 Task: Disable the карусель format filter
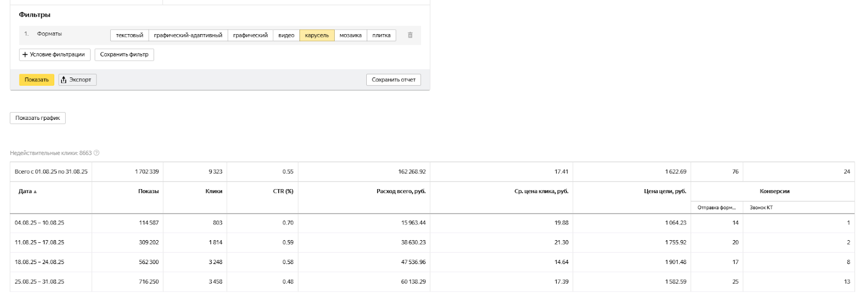[x=317, y=35]
